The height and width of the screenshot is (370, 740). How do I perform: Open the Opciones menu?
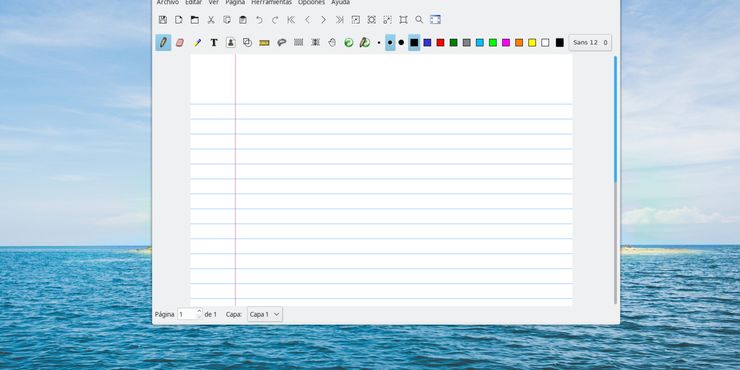pos(311,2)
